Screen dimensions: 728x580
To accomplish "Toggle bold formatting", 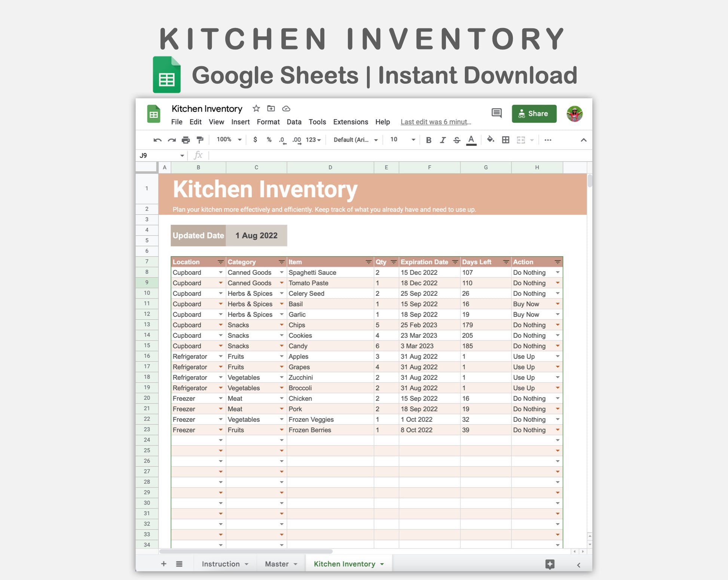I will pyautogui.click(x=429, y=140).
